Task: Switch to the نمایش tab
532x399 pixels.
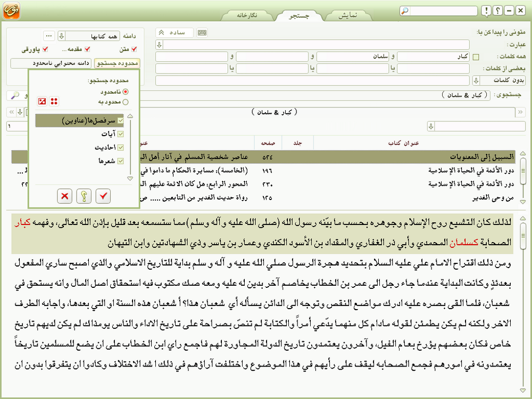Action: tap(348, 15)
